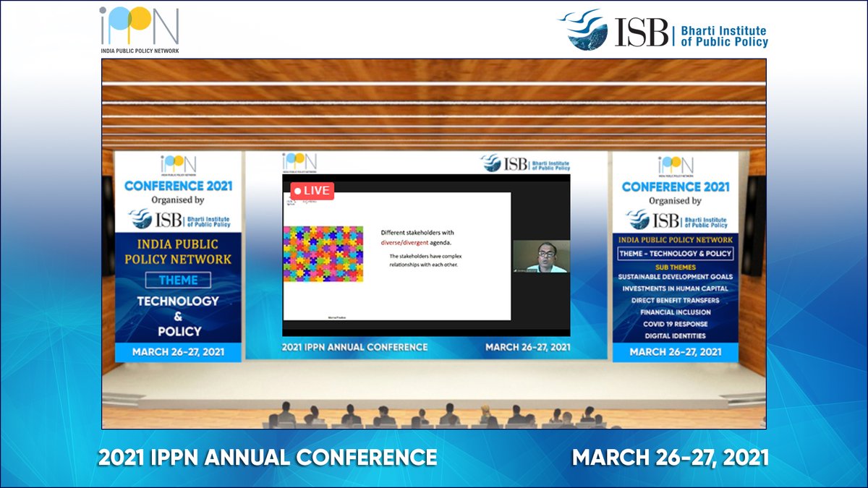The width and height of the screenshot is (868, 488).
Task: Click the large '2021 IPPN ANNUAL CONFERENCE' footer title
Action: (268, 457)
